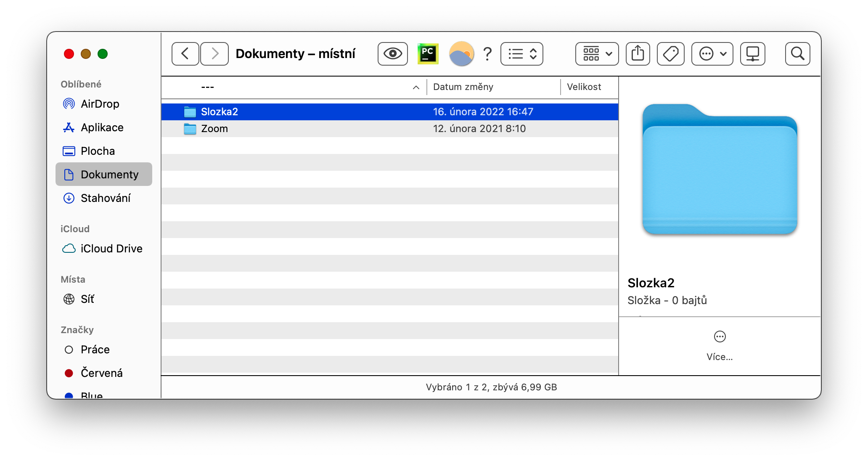Click the Síť globe icon

[69, 299]
